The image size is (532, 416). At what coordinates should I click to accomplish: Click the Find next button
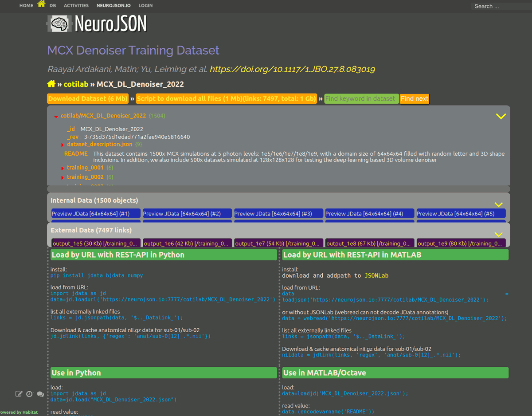(x=415, y=98)
